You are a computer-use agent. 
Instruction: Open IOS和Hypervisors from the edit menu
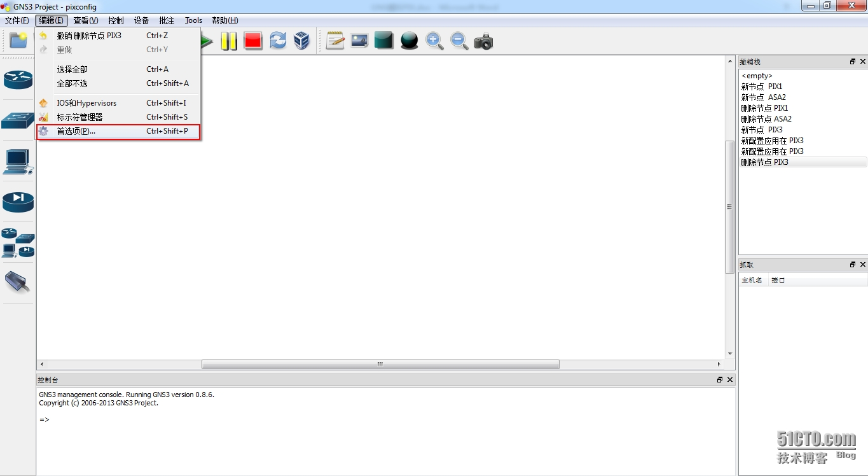tap(118, 103)
